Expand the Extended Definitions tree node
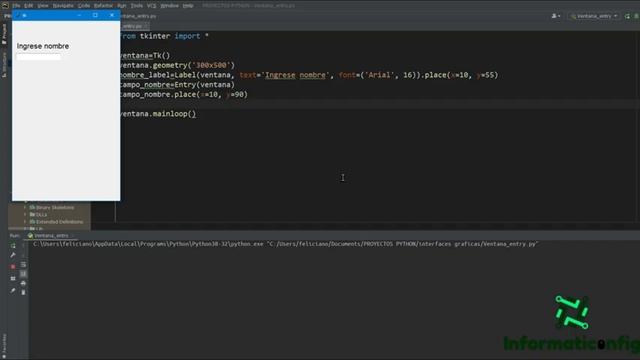 pos(25,222)
